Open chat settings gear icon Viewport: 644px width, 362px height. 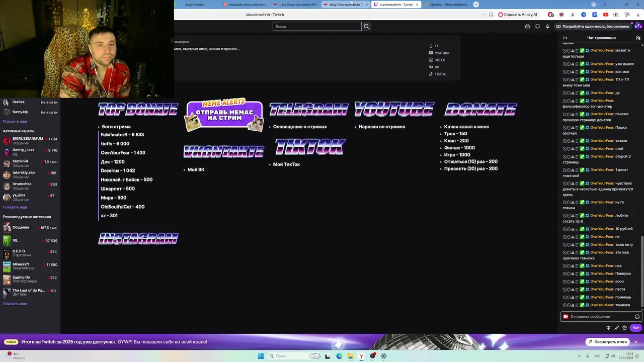pos(624,328)
